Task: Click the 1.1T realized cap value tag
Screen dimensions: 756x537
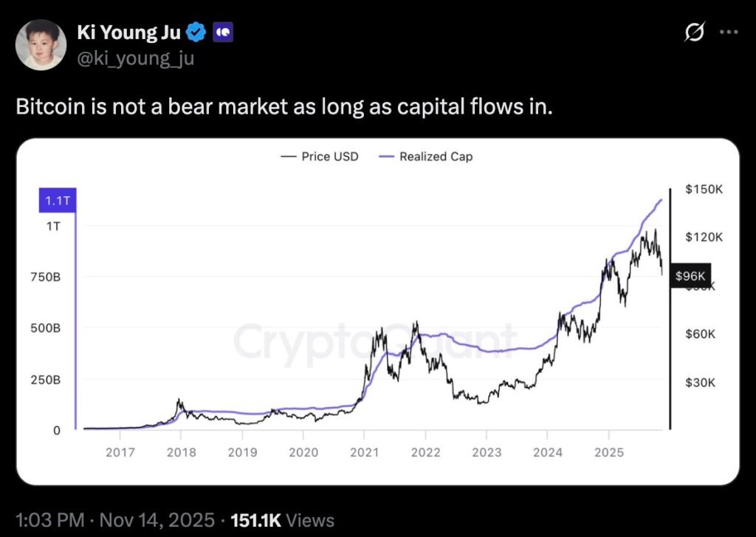Action: coord(57,200)
